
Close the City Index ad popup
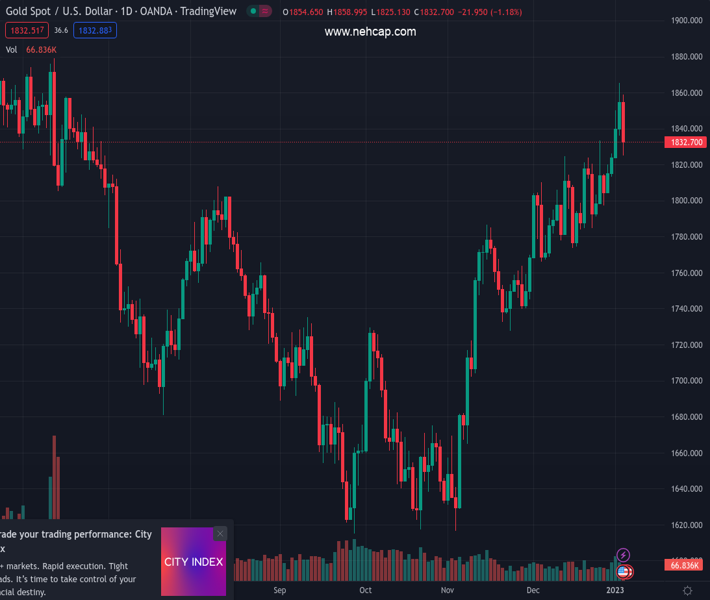click(x=220, y=534)
